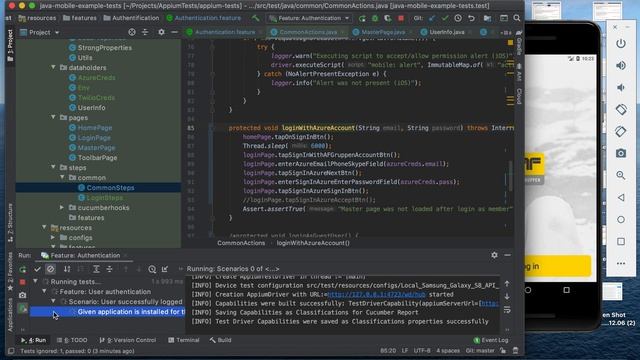Collapse the common folder under steps
This screenshot has height=360, width=640.
62,177
